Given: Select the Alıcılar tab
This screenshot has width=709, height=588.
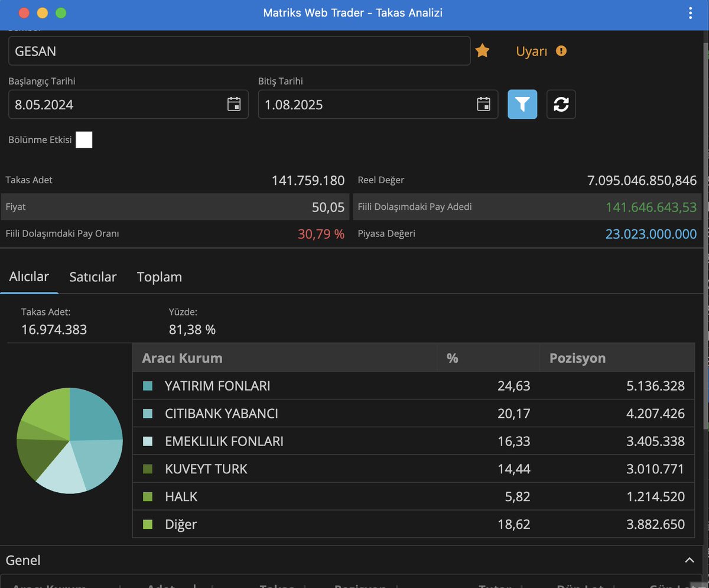Looking at the screenshot, I should [x=29, y=277].
